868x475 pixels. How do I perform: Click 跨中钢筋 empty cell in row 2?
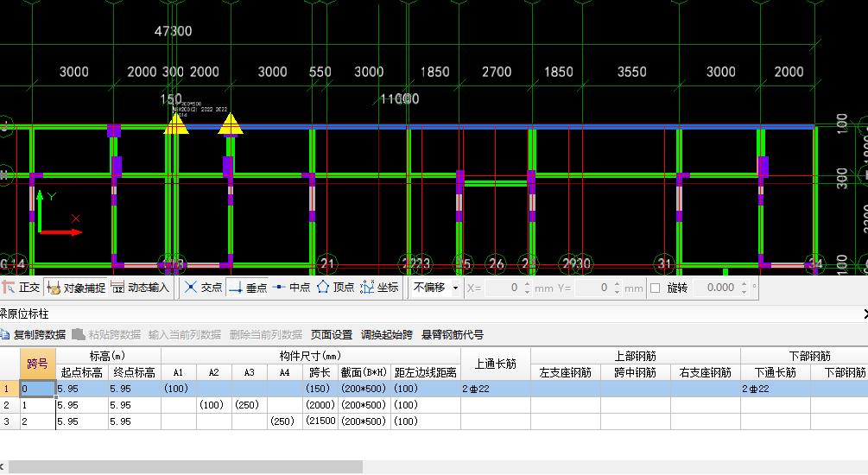point(636,405)
